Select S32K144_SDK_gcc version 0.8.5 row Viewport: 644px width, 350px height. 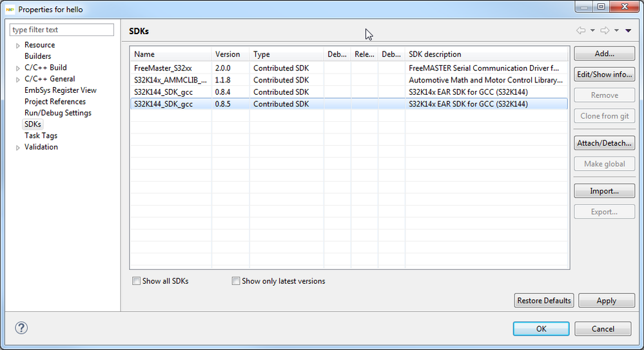pyautogui.click(x=349, y=104)
